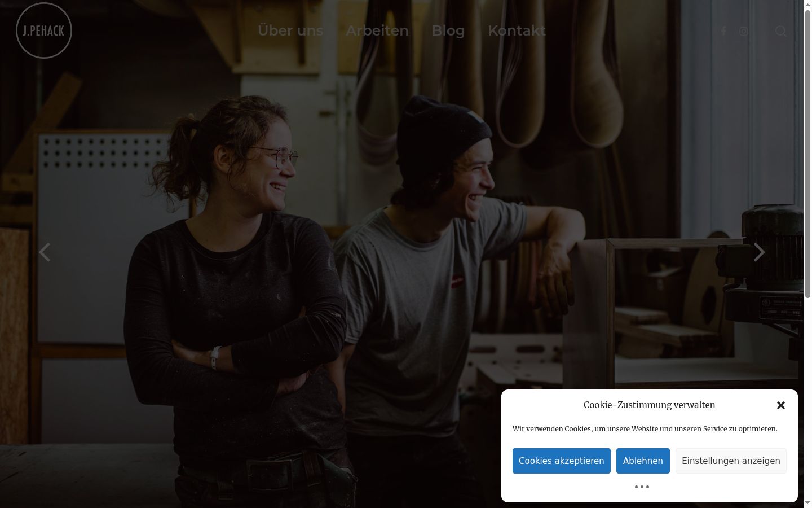This screenshot has height=508, width=812.
Task: Open the Kontakt menu item
Action: [x=517, y=30]
